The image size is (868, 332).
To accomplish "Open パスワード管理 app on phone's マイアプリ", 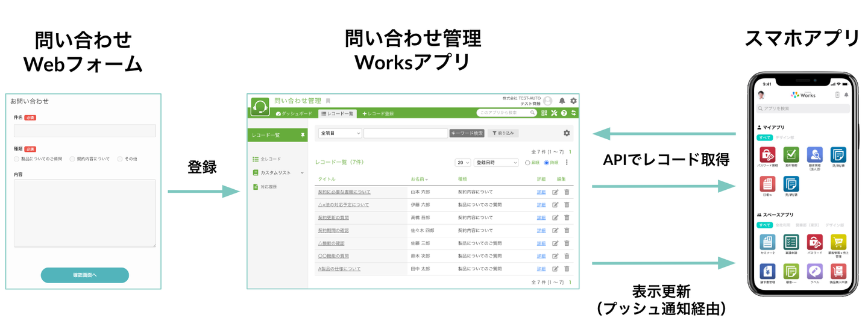I will [768, 154].
